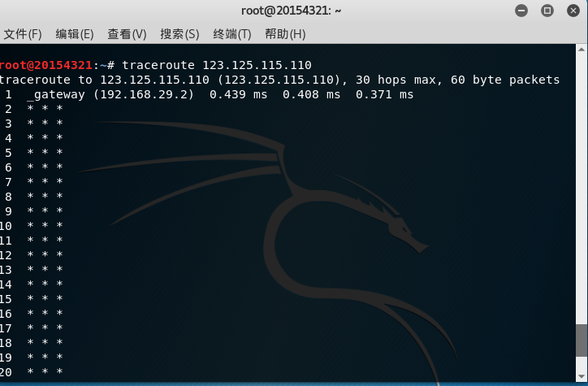
Task: Open the 查看(V) menu
Action: [127, 34]
